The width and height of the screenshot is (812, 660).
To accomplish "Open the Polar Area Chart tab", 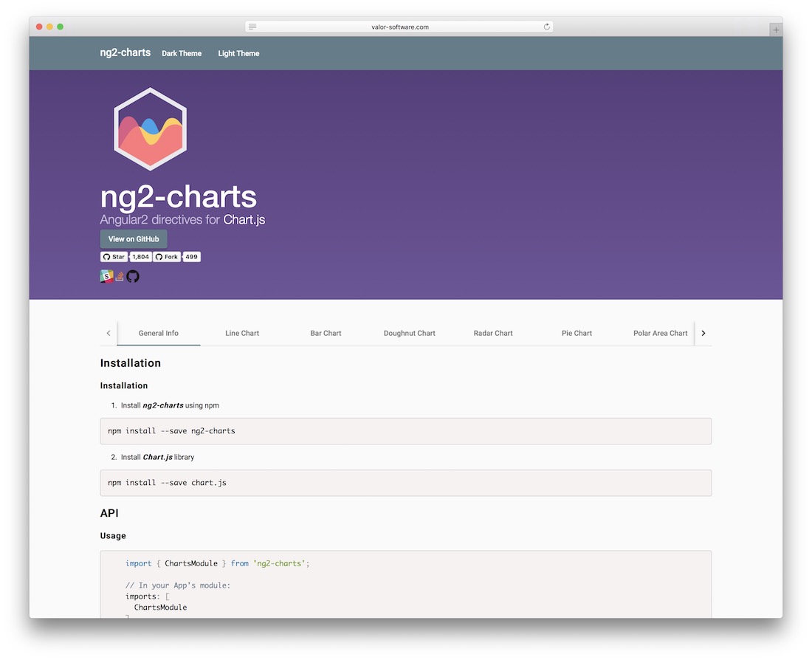I will [x=660, y=333].
